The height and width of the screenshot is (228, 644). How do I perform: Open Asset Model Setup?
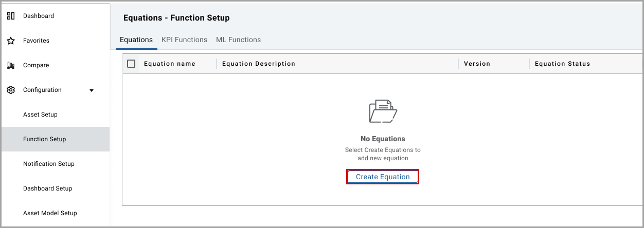coord(50,213)
